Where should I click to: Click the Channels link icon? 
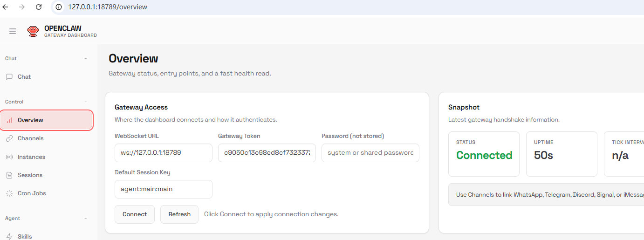point(9,138)
